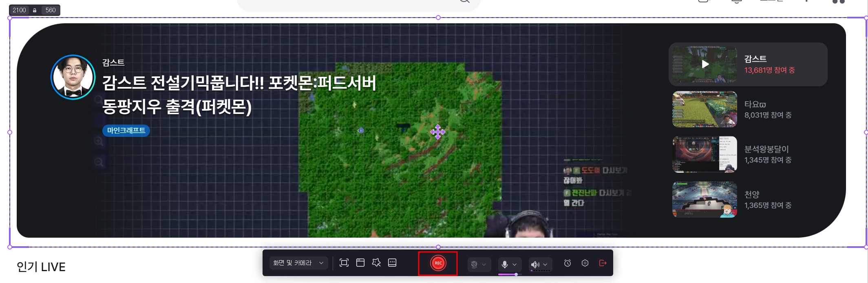This screenshot has width=868, height=283.
Task: Click the 13,681명 참여 중 viewer count
Action: 769,70
